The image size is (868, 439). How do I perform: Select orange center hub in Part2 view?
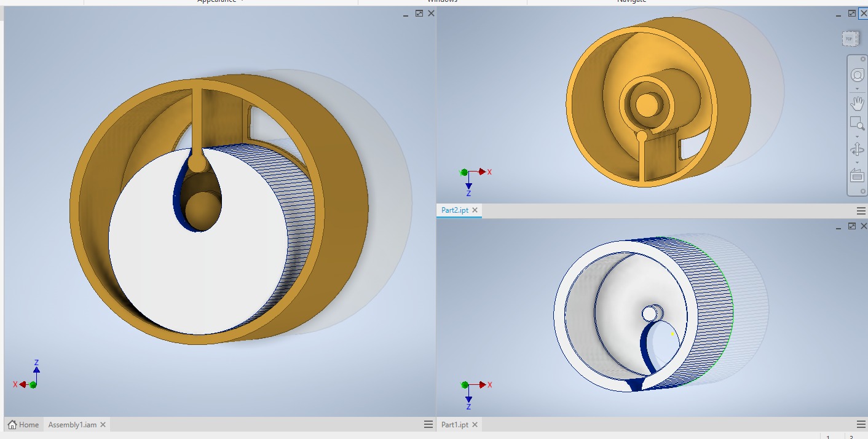point(646,105)
